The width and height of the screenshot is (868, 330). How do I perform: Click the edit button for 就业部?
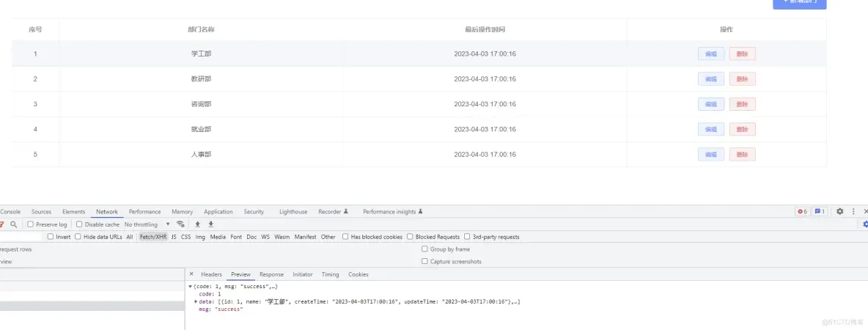tap(711, 129)
